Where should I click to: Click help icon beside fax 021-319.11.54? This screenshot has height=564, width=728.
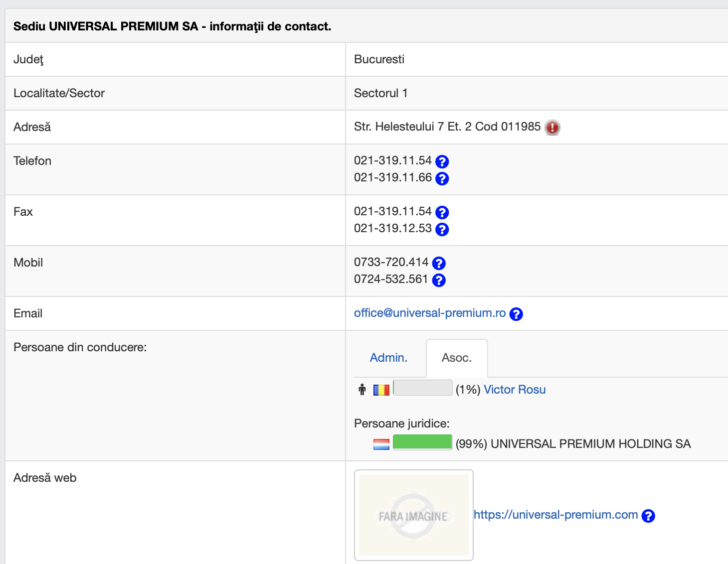point(442,212)
